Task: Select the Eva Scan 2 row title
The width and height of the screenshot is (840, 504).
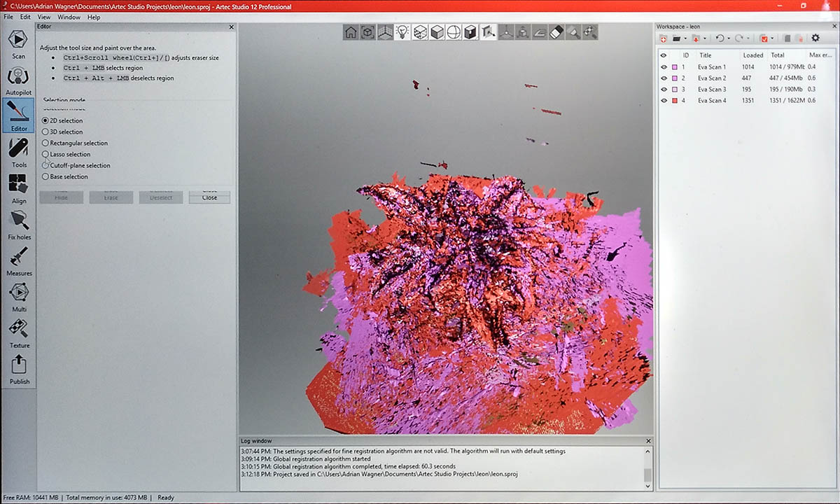Action: [712, 78]
